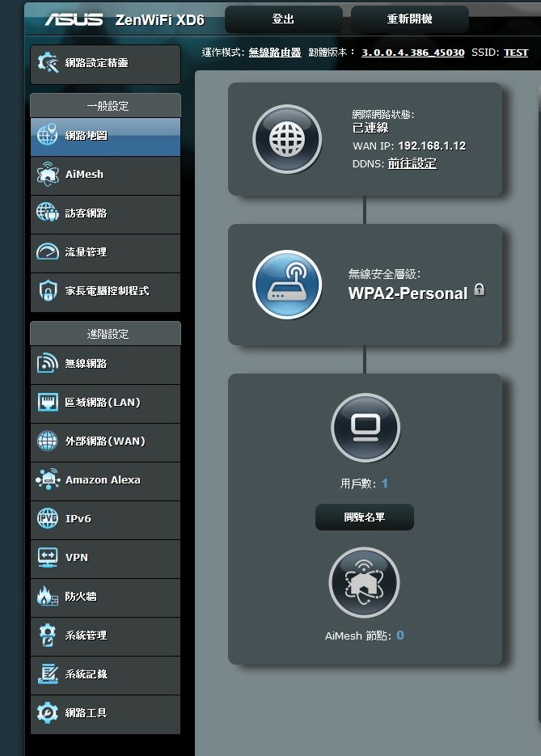Select the wireless router circle icon
The width and height of the screenshot is (541, 756).
click(x=287, y=285)
